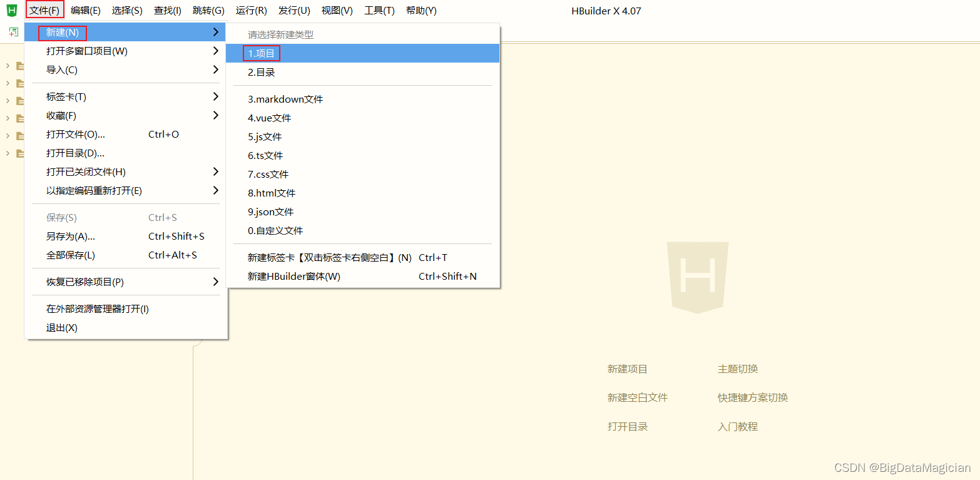Select 5.js文件 option

tap(362, 137)
